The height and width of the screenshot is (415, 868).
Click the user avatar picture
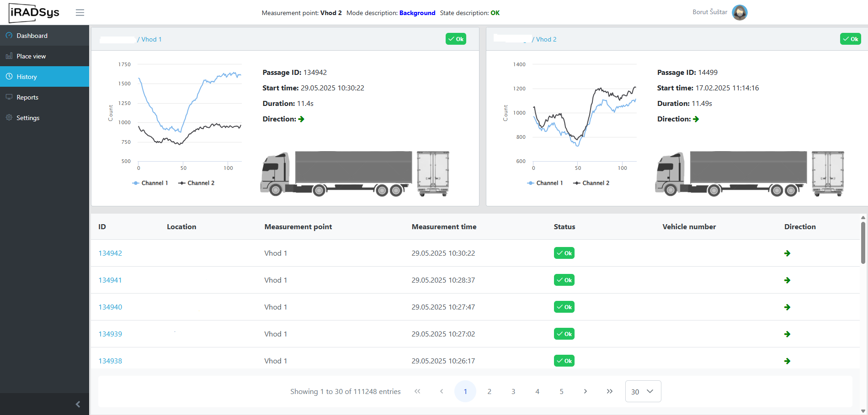(x=739, y=12)
